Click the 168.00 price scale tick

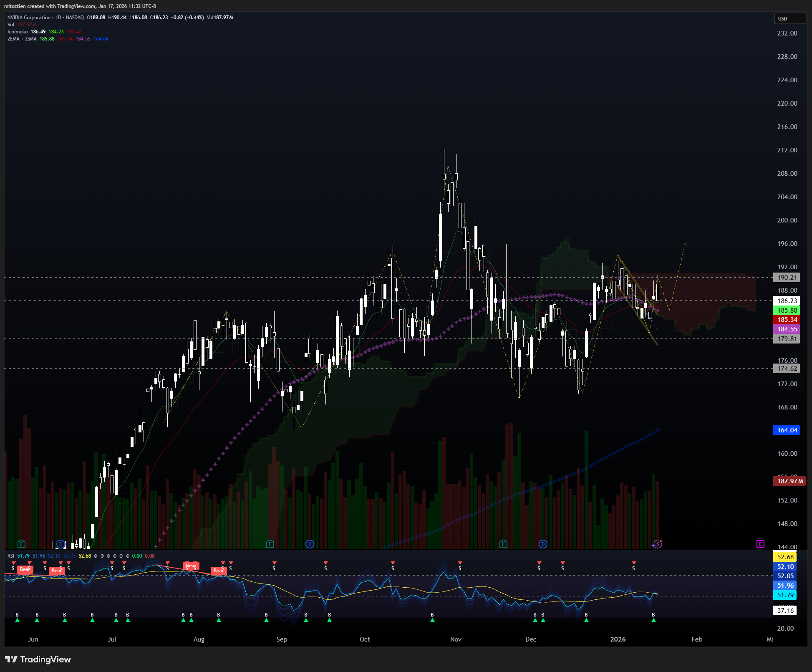click(787, 407)
